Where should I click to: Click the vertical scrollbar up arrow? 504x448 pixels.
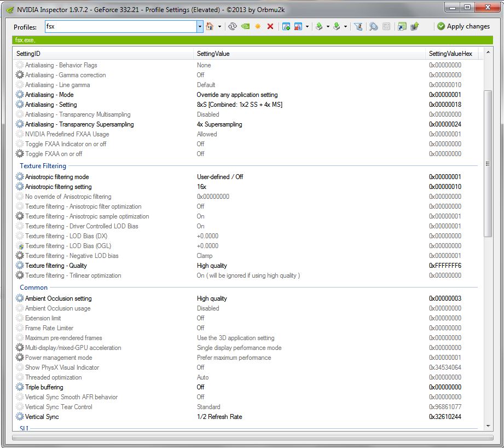488,52
